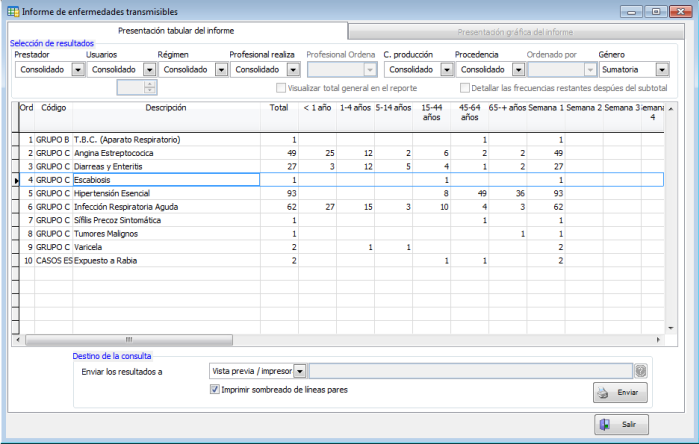
Task: Click the row selector arrow for Escabiosis
Action: tap(16, 180)
